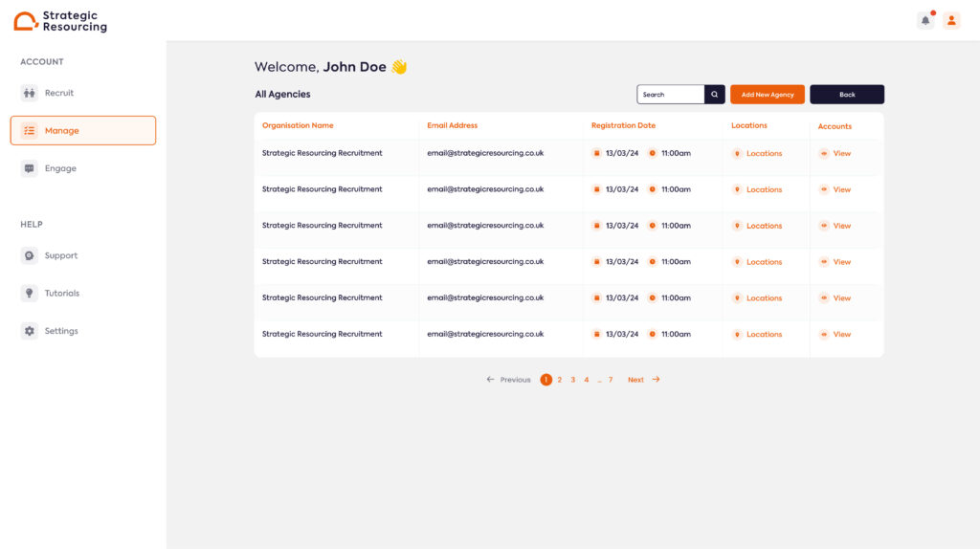Viewport: 980px width, 549px height.
Task: Open Tutorials from the sidebar
Action: click(83, 293)
